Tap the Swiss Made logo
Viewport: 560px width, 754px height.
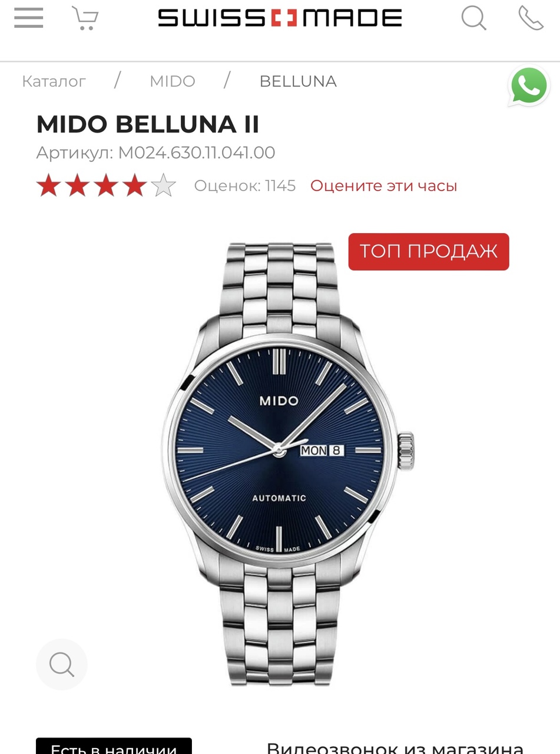pyautogui.click(x=280, y=18)
